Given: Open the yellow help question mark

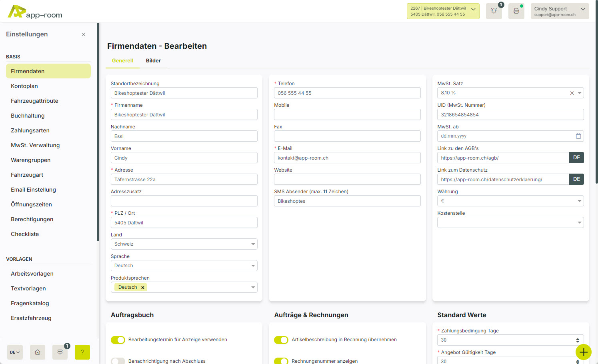Looking at the screenshot, I should [82, 352].
